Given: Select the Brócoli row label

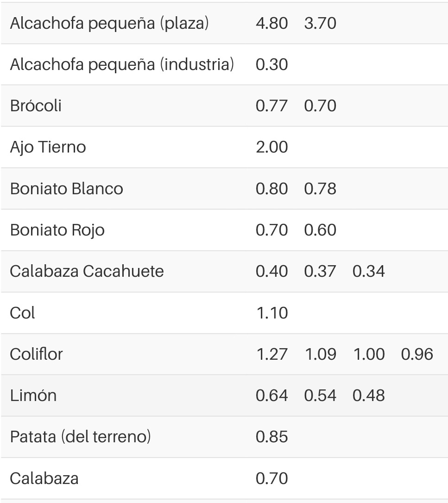Looking at the screenshot, I should point(36,106).
